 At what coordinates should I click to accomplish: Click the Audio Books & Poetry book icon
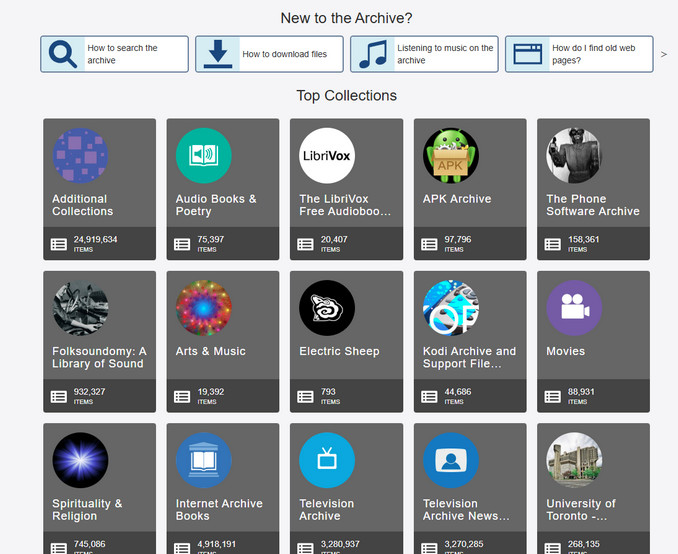coord(204,156)
